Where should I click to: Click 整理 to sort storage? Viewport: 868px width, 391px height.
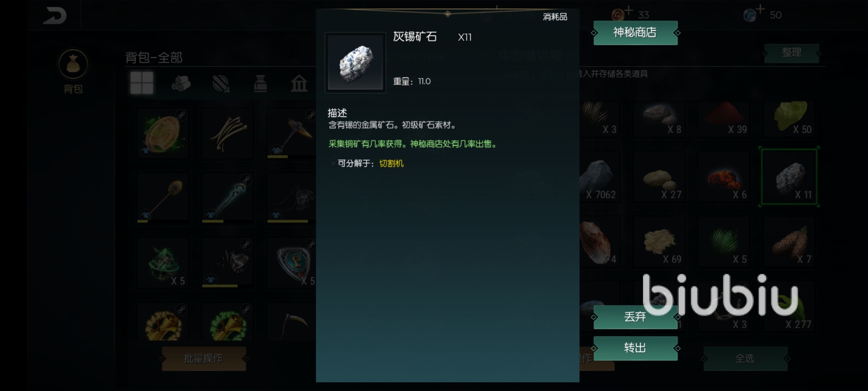[792, 53]
